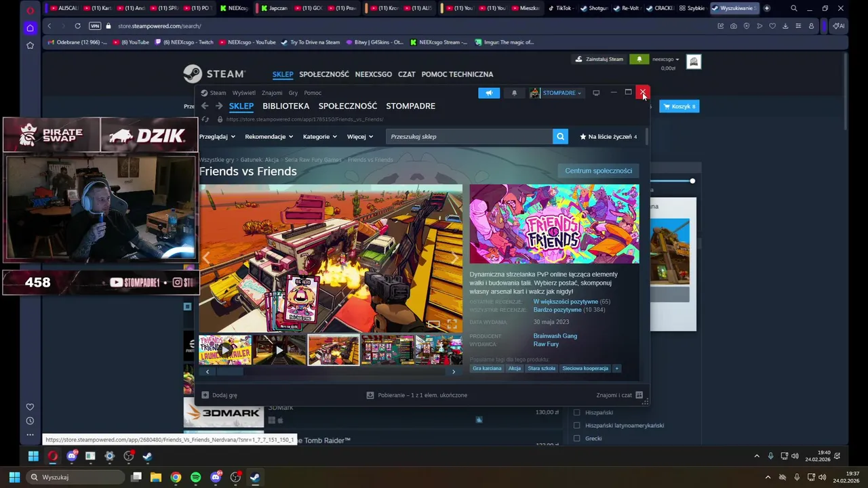Open Steam notifications bell in client window

click(514, 93)
